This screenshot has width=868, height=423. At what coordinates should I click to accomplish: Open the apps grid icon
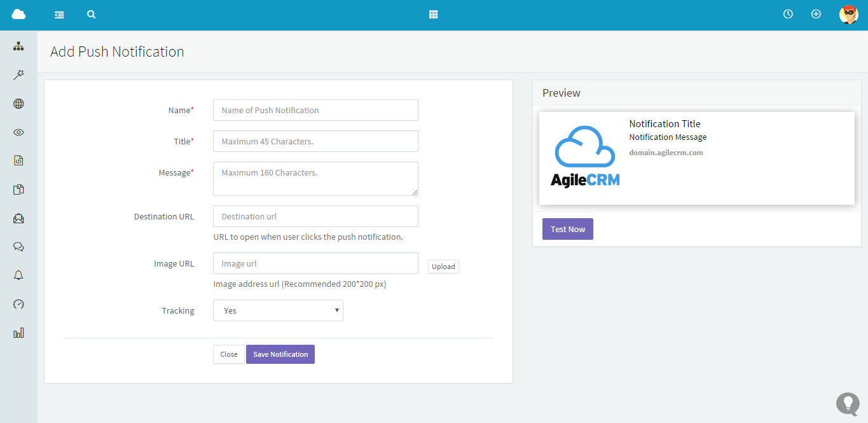pos(434,15)
